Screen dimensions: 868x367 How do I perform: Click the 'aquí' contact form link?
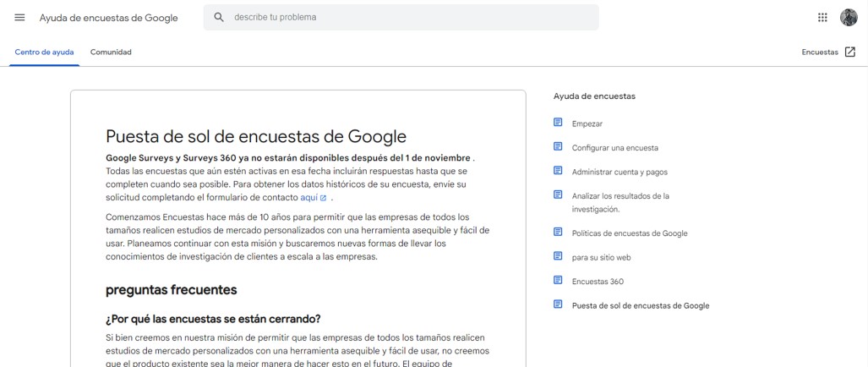click(308, 198)
